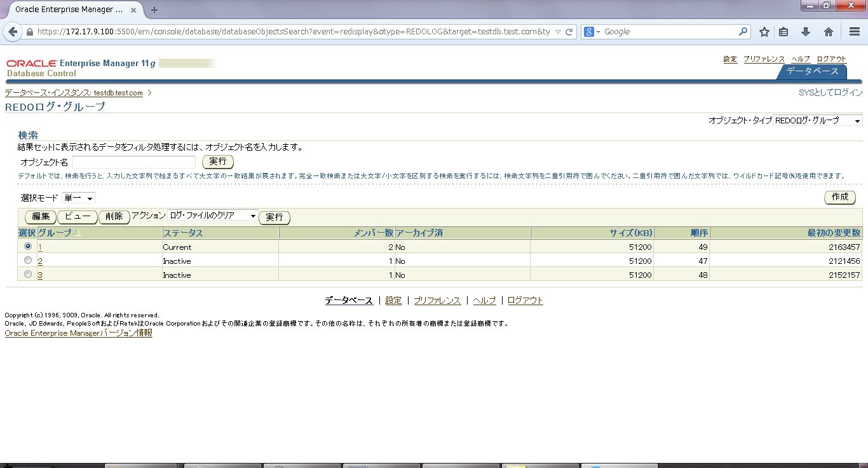This screenshot has width=868, height=468.
Task: Click the Inactive status of group 3
Action: (177, 275)
